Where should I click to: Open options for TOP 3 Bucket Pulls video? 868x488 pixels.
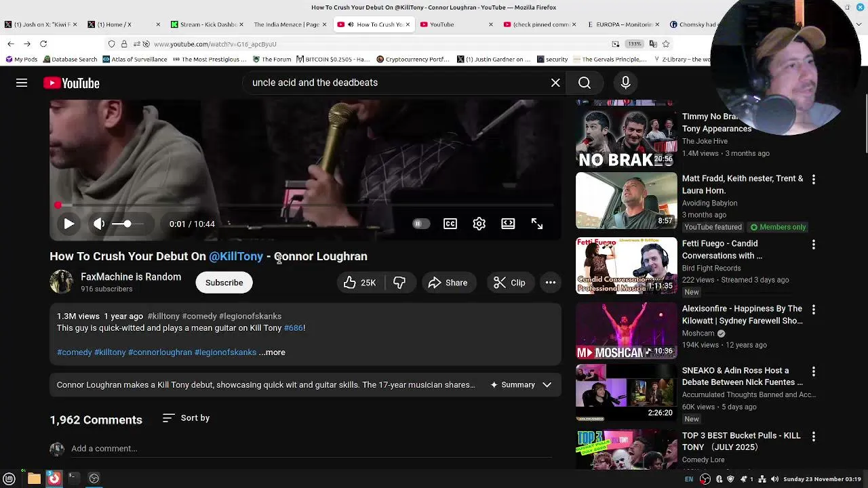pyautogui.click(x=814, y=436)
